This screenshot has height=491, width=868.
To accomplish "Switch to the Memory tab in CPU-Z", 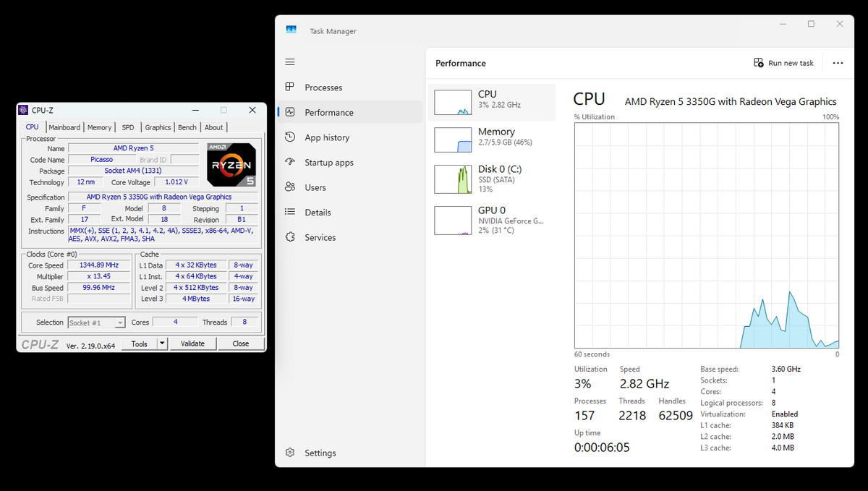I will 99,127.
